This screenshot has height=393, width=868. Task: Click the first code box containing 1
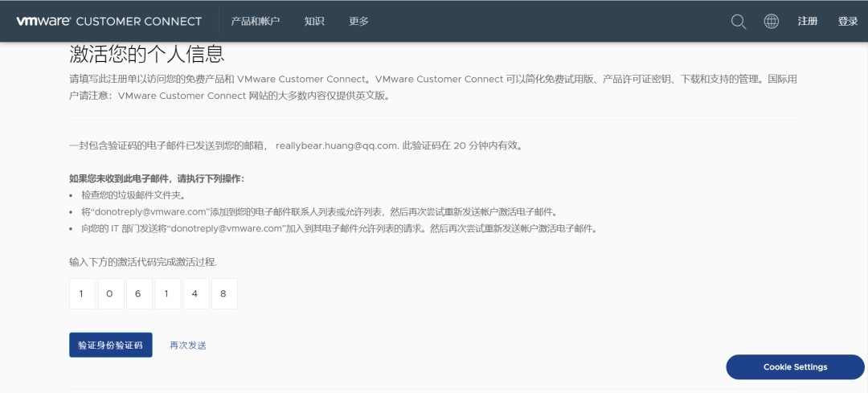83,294
